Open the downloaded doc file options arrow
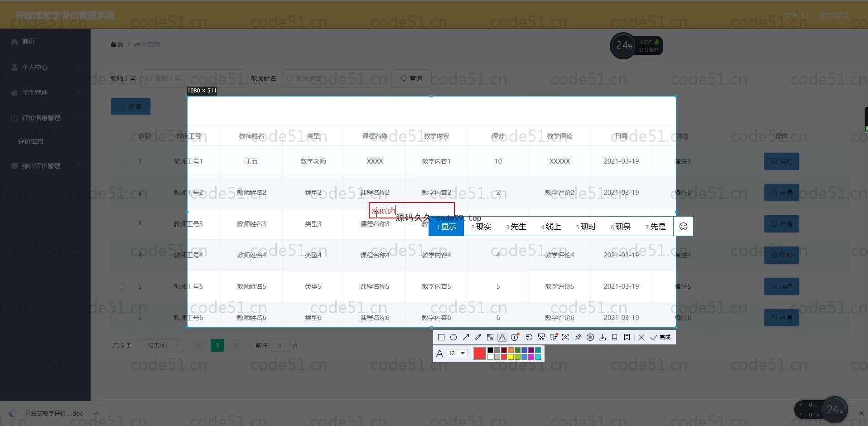Viewport: 868px width, 426px height. 96,413
